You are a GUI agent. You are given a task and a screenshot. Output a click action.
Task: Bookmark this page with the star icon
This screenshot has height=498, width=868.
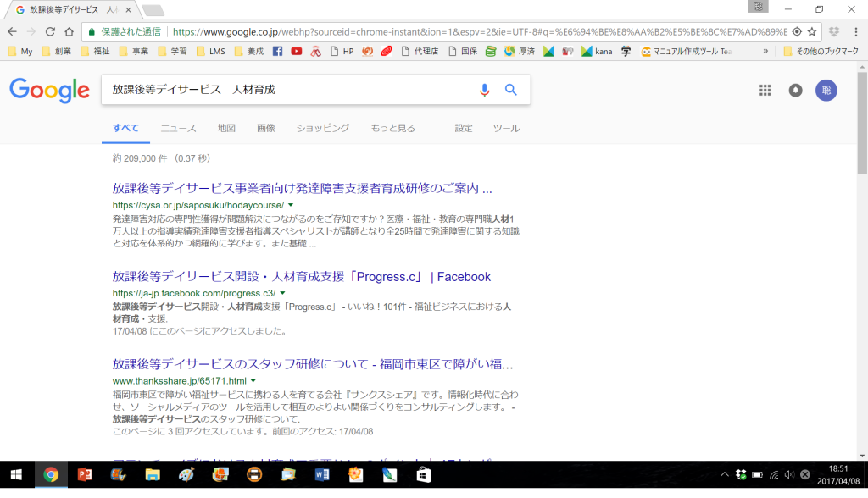(x=812, y=32)
